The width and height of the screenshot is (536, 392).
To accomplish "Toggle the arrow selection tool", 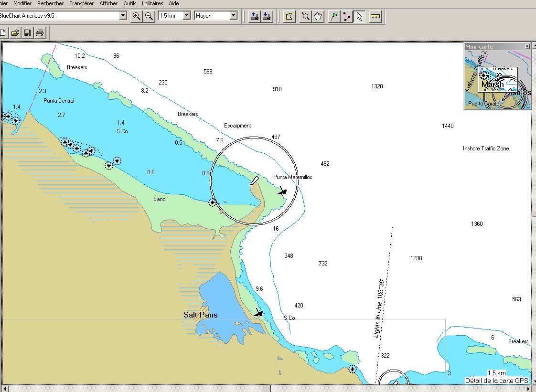I will point(359,17).
